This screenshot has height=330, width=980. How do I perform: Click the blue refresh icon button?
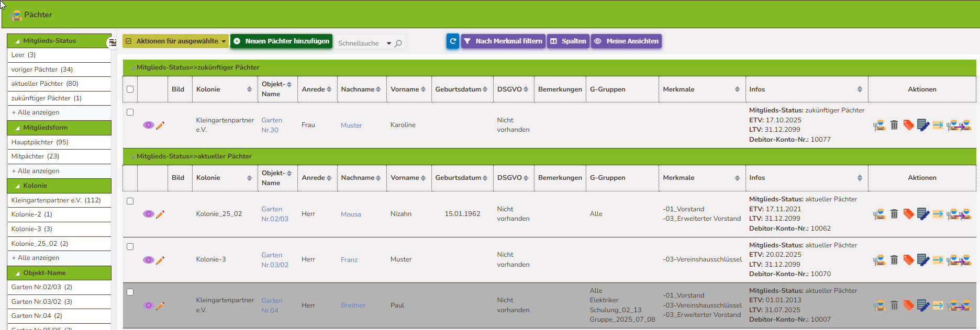click(x=453, y=41)
